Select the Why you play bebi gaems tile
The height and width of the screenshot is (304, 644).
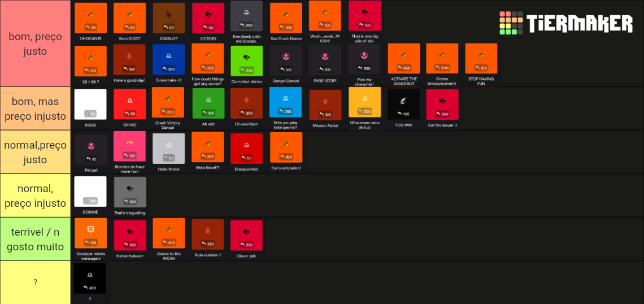tap(285, 109)
